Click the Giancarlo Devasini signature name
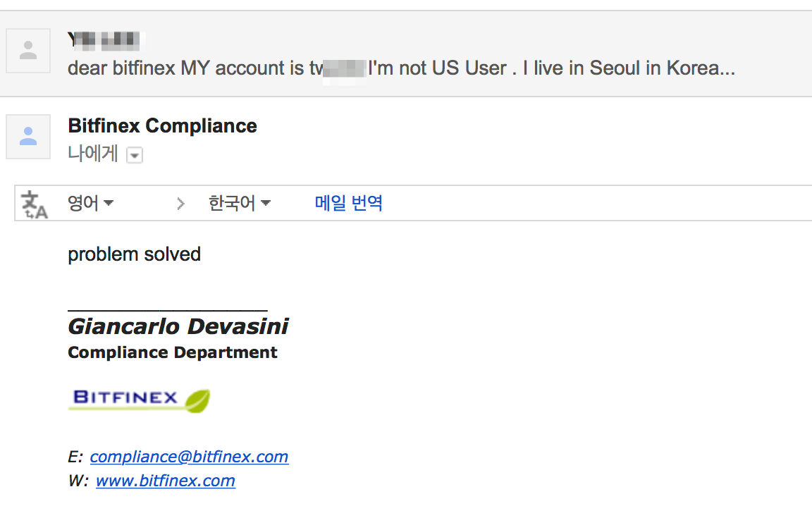The width and height of the screenshot is (812, 506). tap(178, 326)
